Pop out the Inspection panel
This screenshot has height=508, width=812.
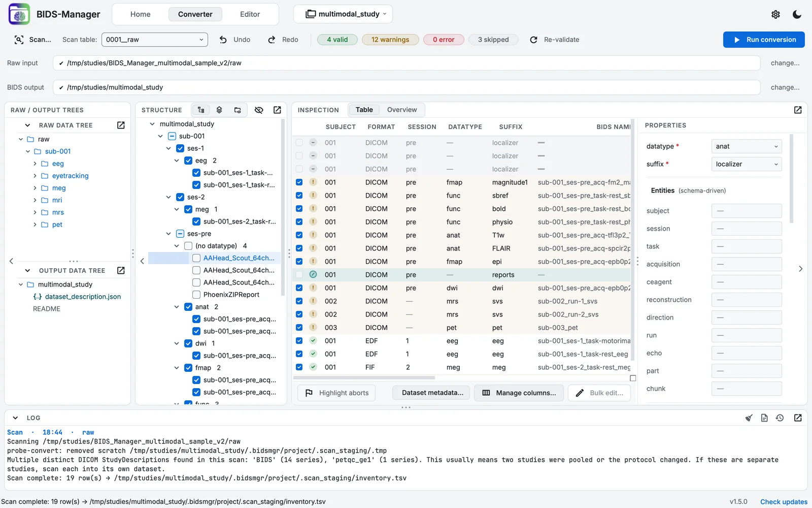pos(798,110)
